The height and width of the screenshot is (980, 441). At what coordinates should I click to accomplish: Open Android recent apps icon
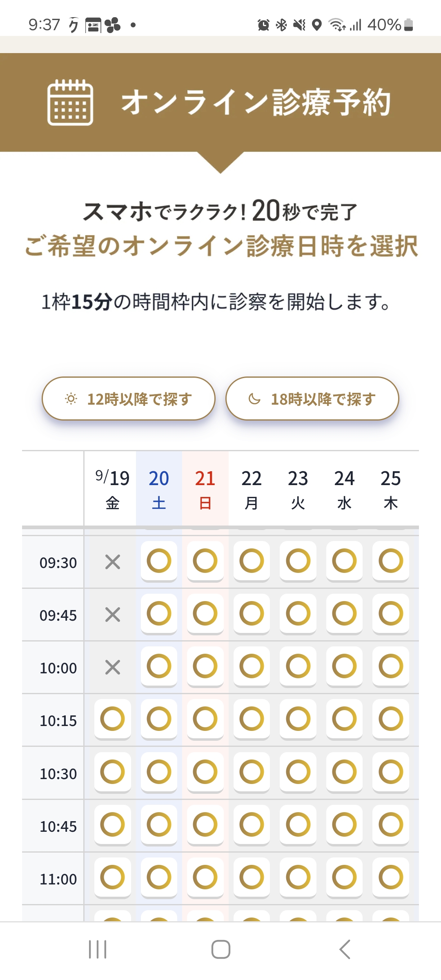tap(98, 949)
